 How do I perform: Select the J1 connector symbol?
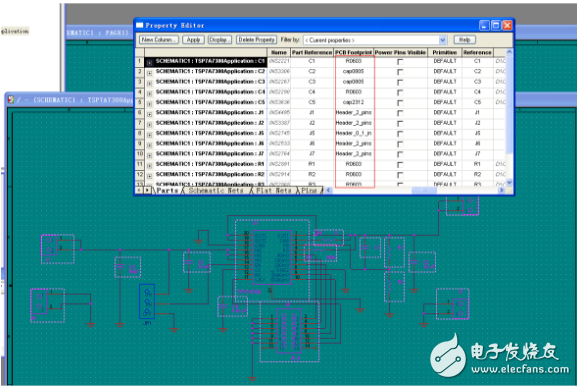(49, 245)
